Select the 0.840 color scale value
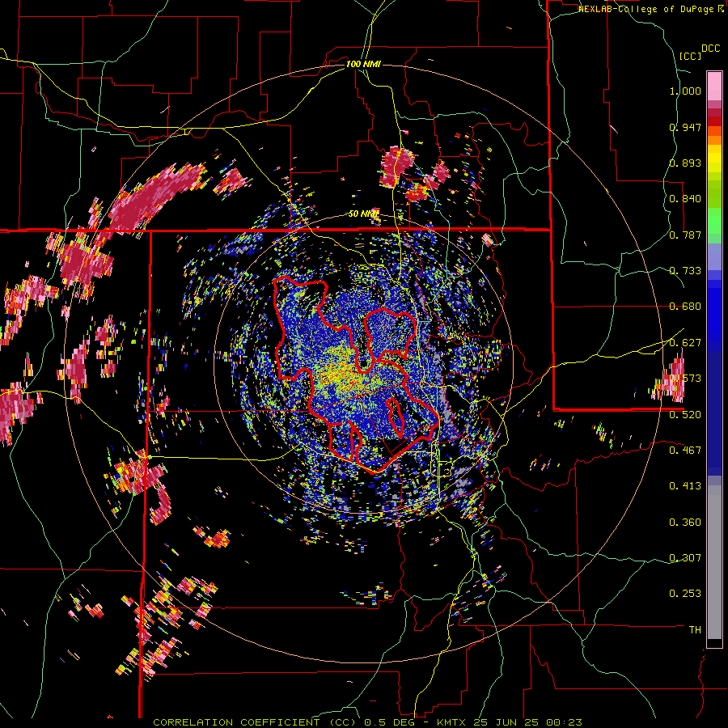728x728 pixels. [685, 198]
